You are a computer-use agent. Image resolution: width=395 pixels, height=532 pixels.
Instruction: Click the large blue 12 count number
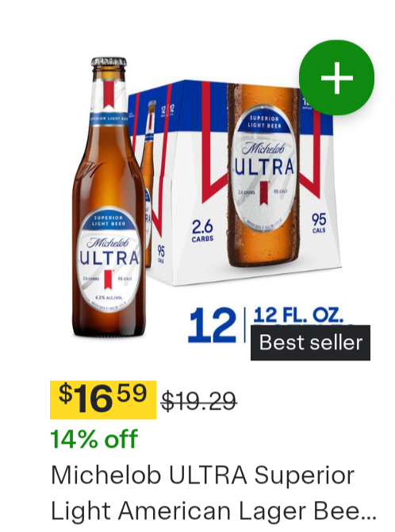pos(212,326)
